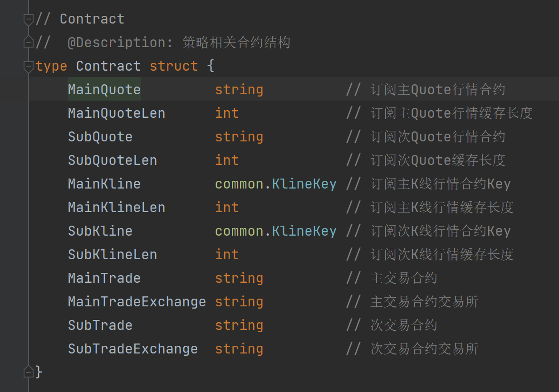Open KlineKey type on MainKline line

pyautogui.click(x=304, y=184)
